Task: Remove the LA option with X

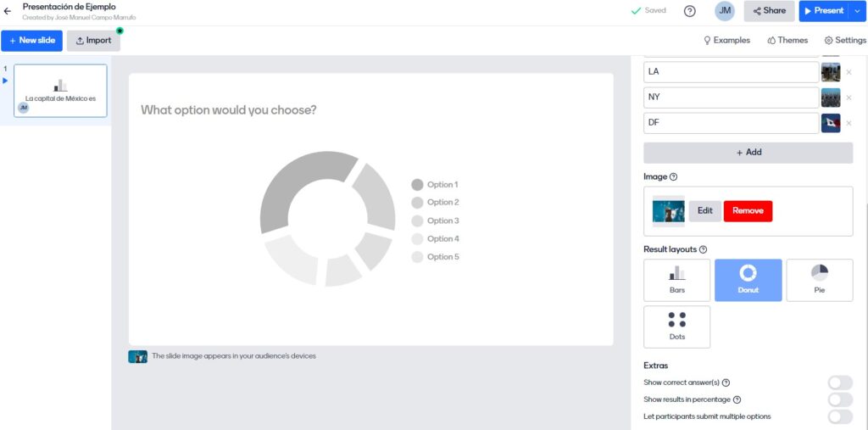Action: 849,72
